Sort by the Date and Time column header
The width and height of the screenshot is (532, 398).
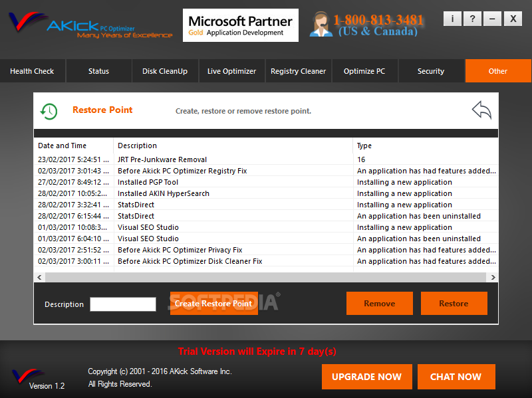point(74,146)
